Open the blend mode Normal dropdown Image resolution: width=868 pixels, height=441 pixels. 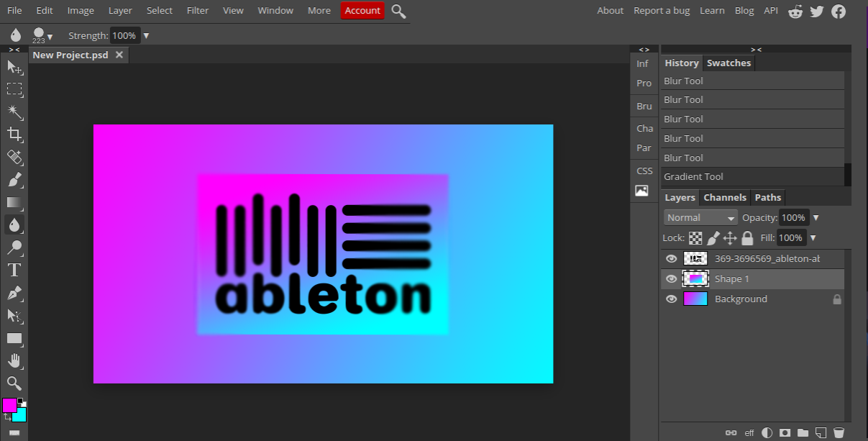(701, 217)
